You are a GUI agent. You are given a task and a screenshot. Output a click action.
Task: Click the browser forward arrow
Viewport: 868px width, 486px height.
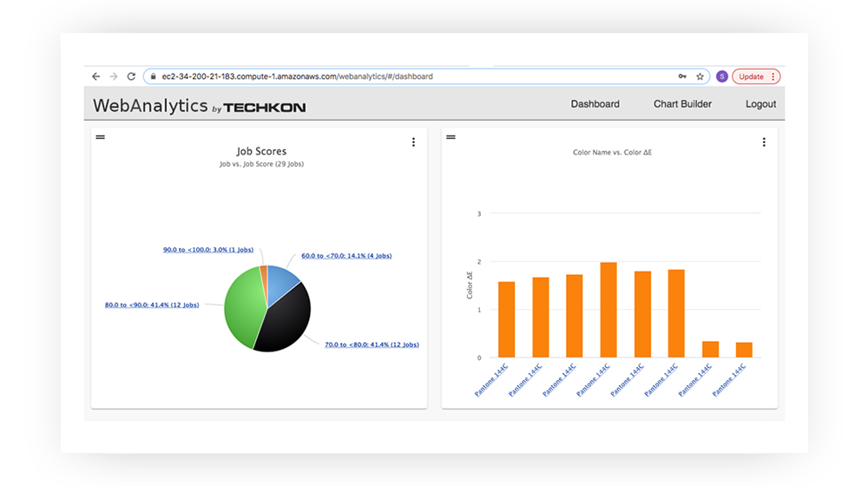click(114, 76)
